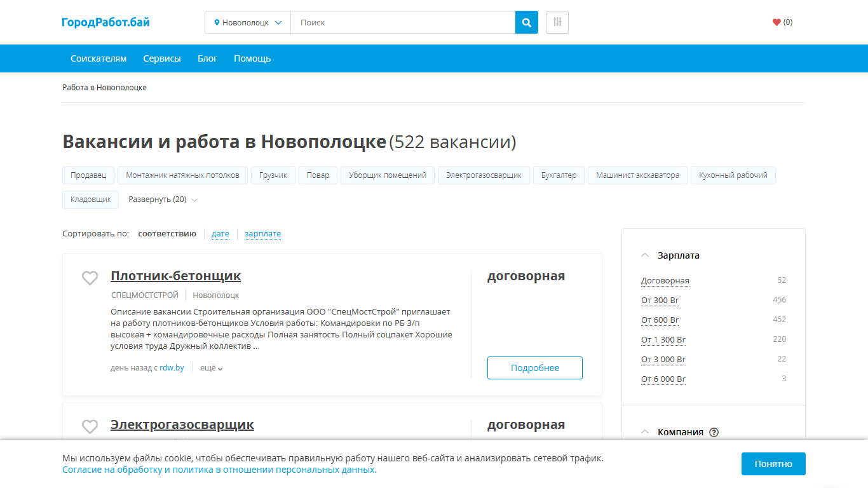Filter salary От 600 Br
The image size is (868, 488).
click(660, 320)
